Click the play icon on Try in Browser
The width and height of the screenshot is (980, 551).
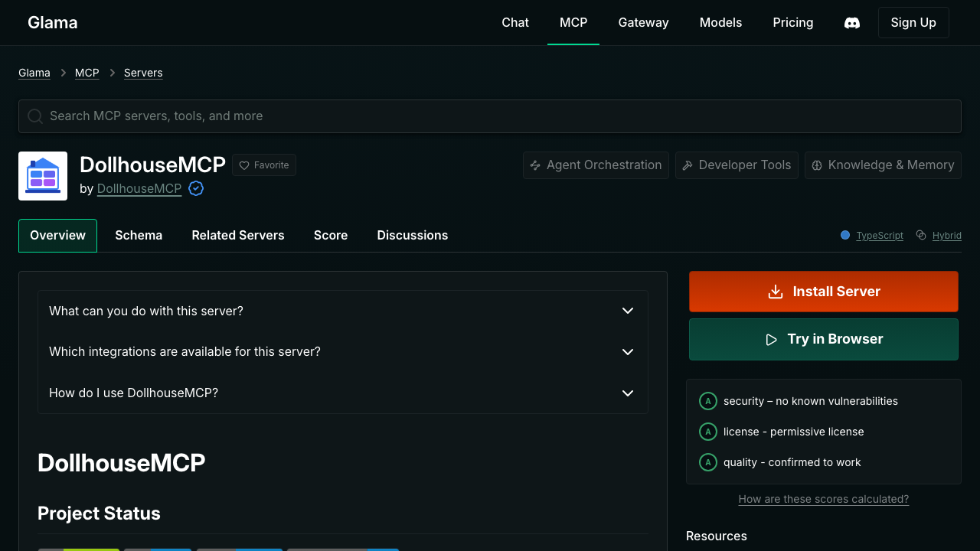coord(771,339)
